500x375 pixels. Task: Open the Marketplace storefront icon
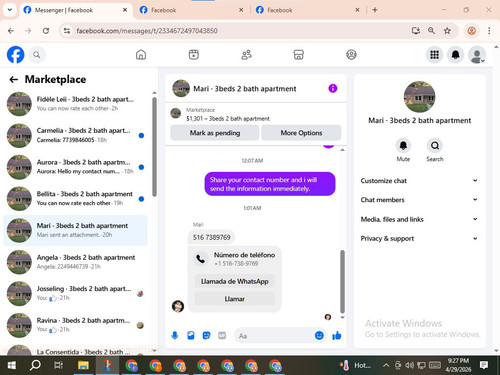point(299,55)
